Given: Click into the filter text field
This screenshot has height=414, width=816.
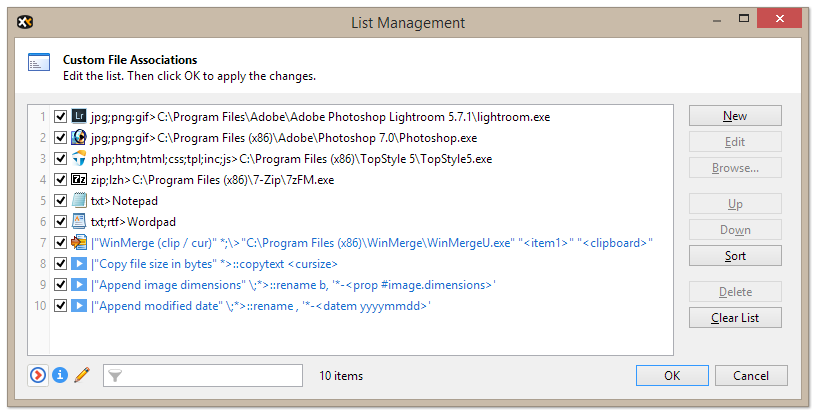Looking at the screenshot, I should pos(214,376).
